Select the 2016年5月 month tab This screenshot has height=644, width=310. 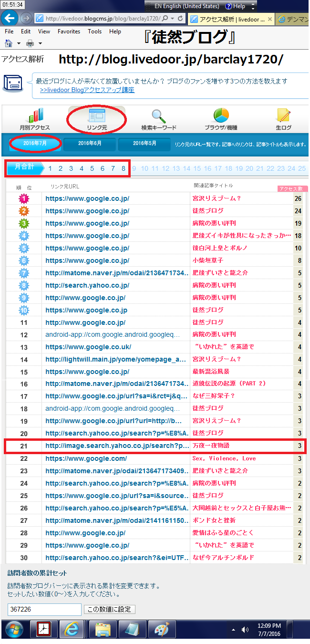point(145,144)
